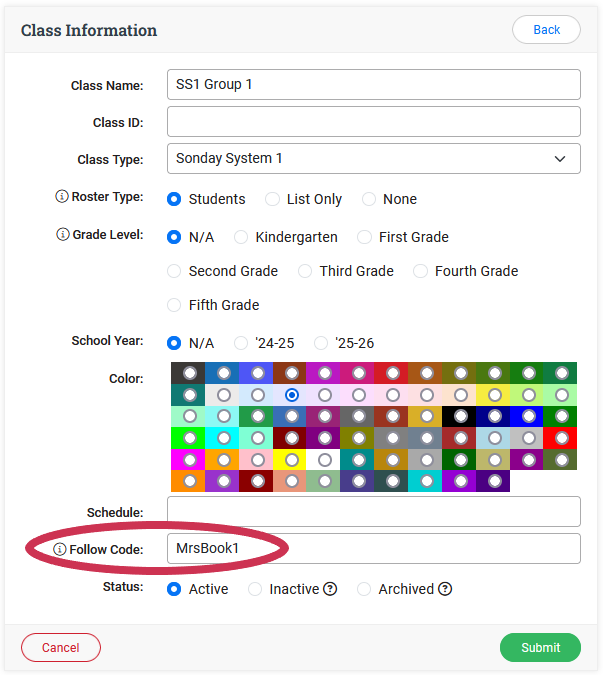Pick the '25-26 school year
The image size is (603, 675).
[x=321, y=343]
